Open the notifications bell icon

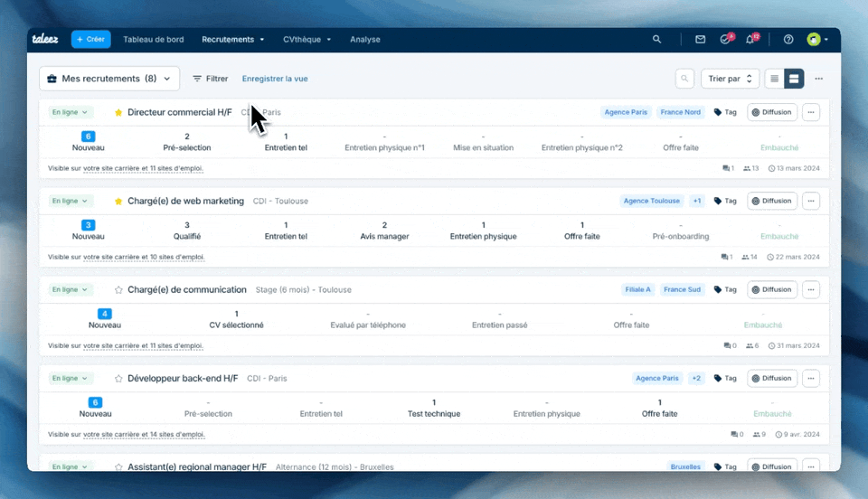(x=750, y=39)
